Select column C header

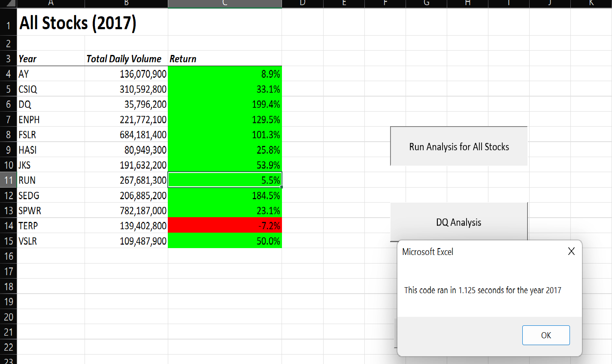[x=224, y=3]
